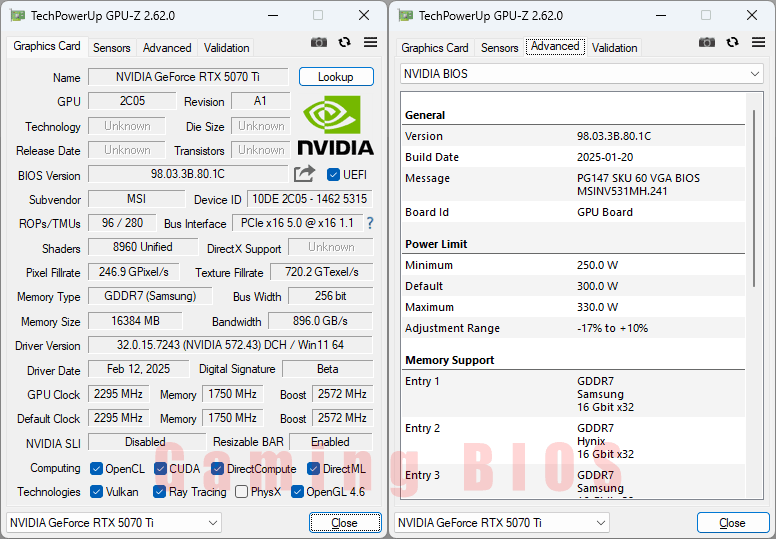Click the Memory Size field 16384 MB

[135, 321]
